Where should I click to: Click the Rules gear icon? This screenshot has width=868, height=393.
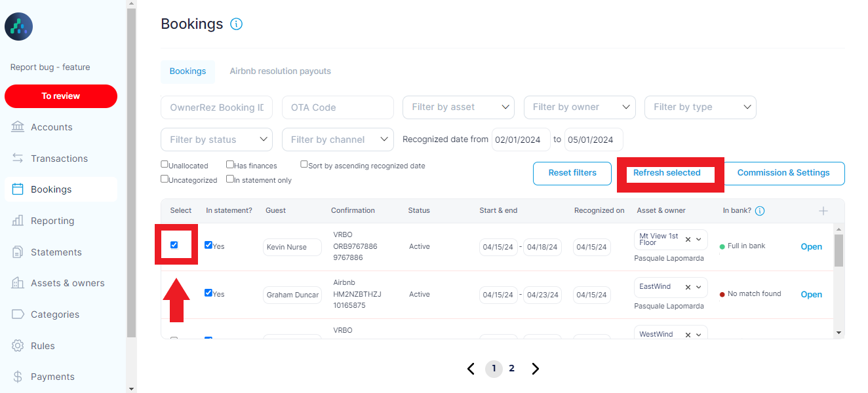tap(18, 346)
